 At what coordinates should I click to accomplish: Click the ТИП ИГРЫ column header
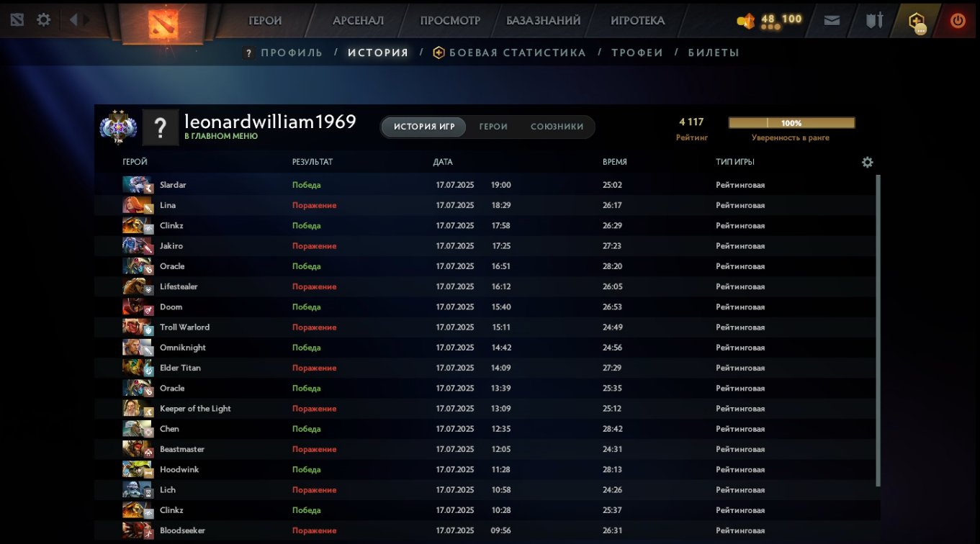(735, 162)
